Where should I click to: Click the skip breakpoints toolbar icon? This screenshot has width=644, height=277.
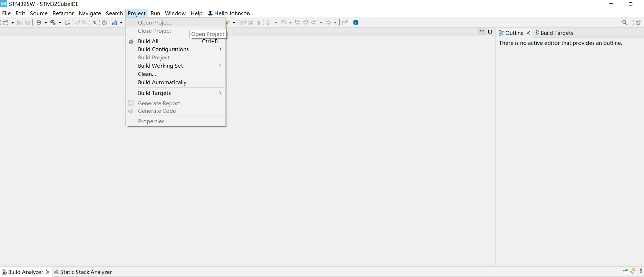(95, 23)
